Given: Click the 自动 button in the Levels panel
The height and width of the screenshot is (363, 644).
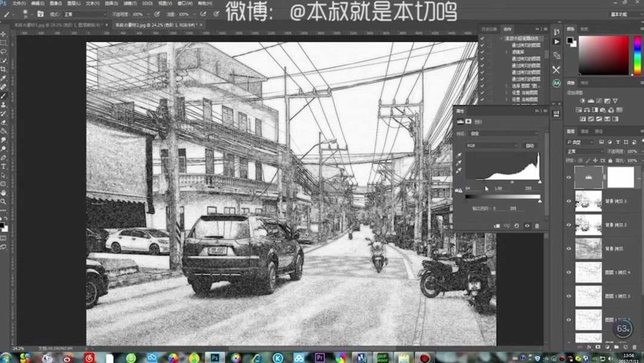Looking at the screenshot, I should click(530, 144).
